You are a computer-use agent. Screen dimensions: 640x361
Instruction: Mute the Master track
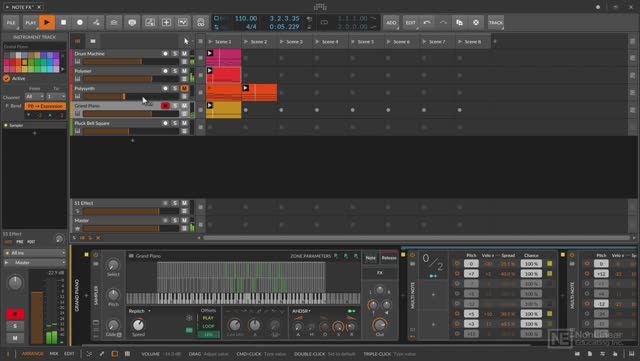[184, 220]
